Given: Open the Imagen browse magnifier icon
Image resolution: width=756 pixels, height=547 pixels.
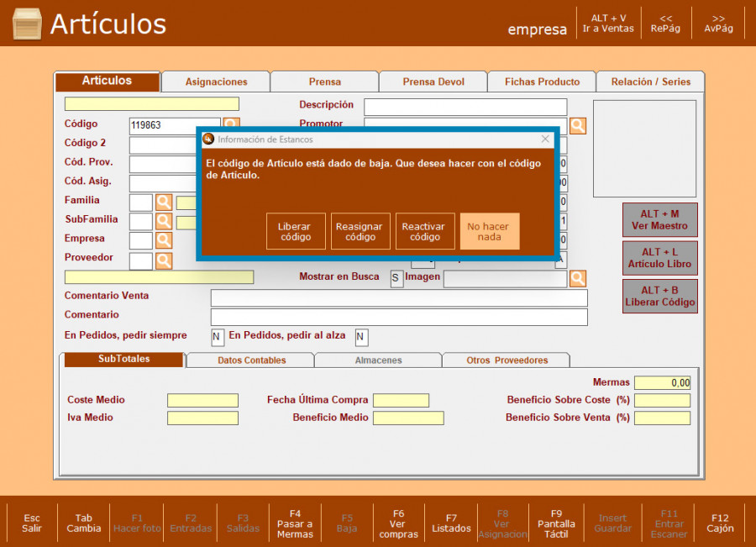Looking at the screenshot, I should 578,279.
